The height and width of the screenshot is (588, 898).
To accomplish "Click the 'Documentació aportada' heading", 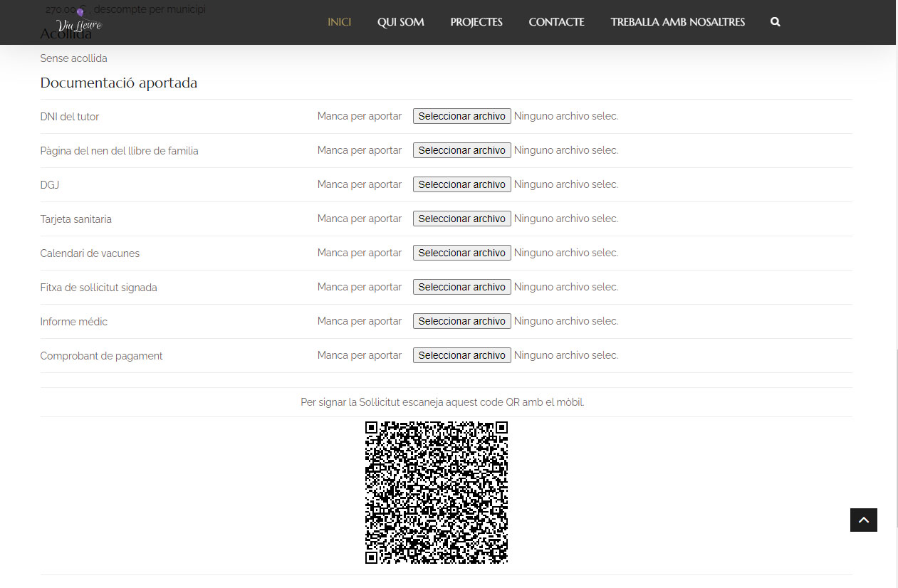I will [119, 83].
